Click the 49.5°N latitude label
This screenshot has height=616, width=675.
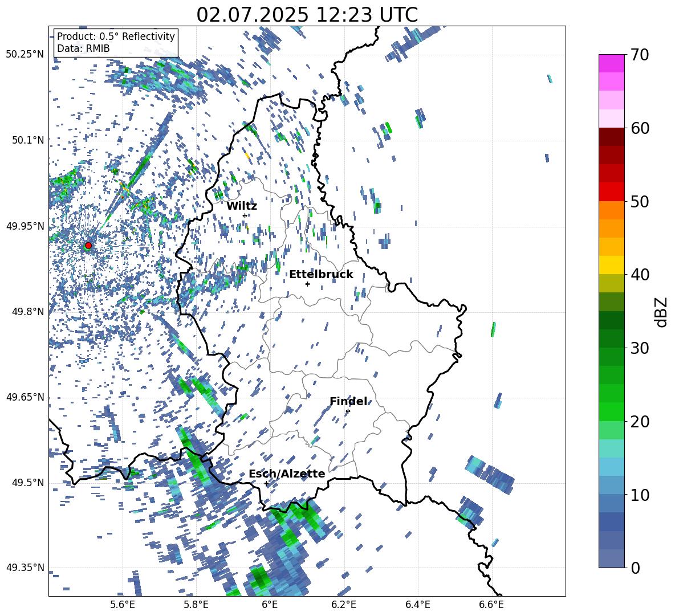(29, 483)
